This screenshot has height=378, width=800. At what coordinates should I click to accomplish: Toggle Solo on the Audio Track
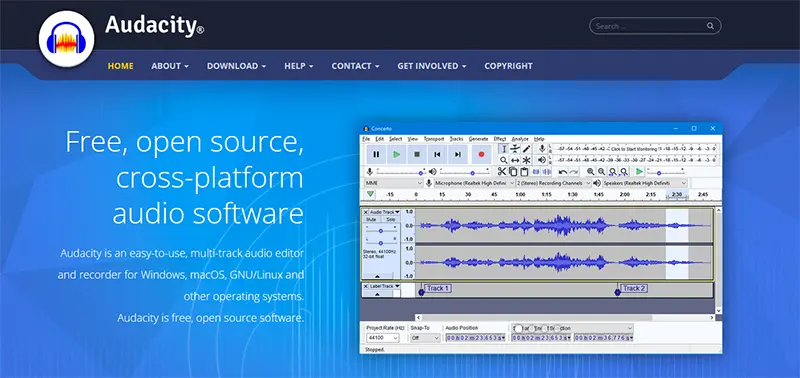391,219
